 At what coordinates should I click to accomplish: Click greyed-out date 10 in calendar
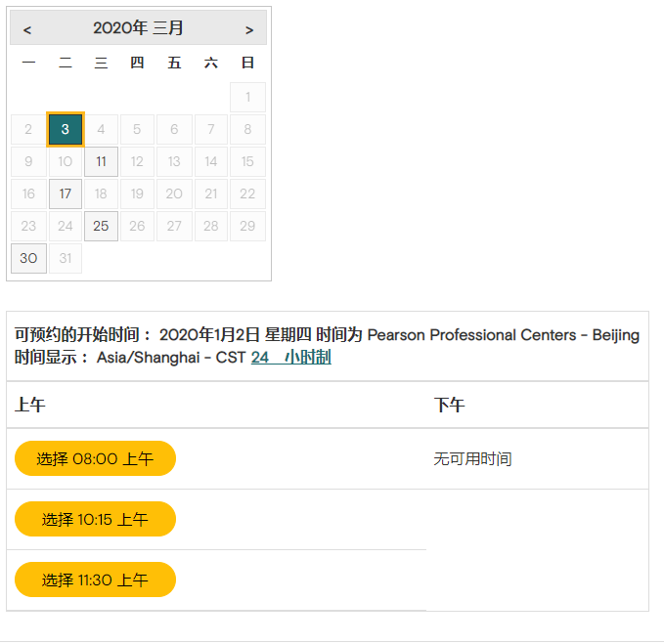tap(65, 161)
